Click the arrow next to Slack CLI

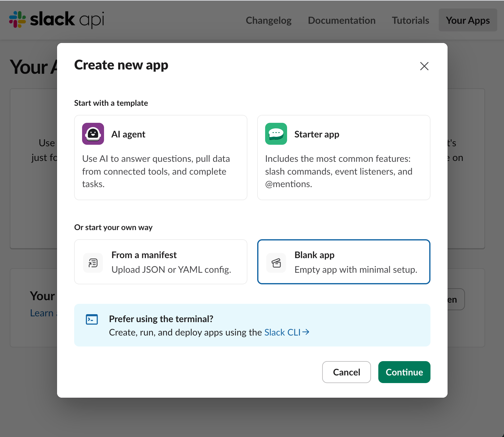coord(306,332)
